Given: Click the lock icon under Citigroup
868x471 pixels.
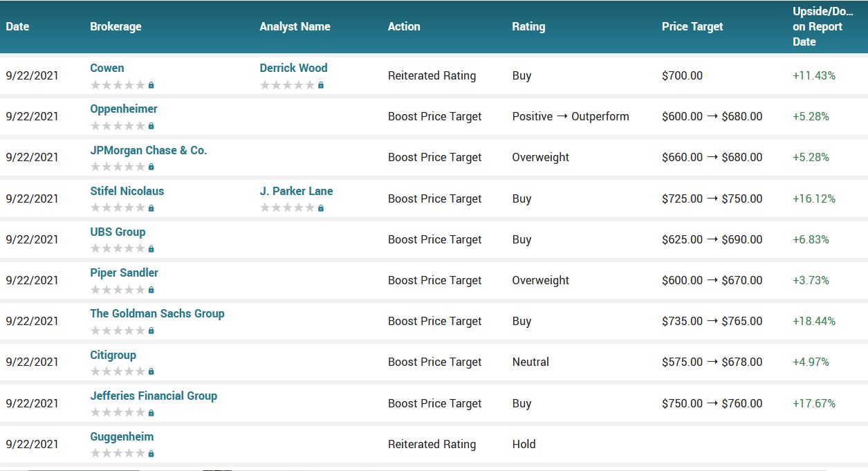Looking at the screenshot, I should 151,371.
